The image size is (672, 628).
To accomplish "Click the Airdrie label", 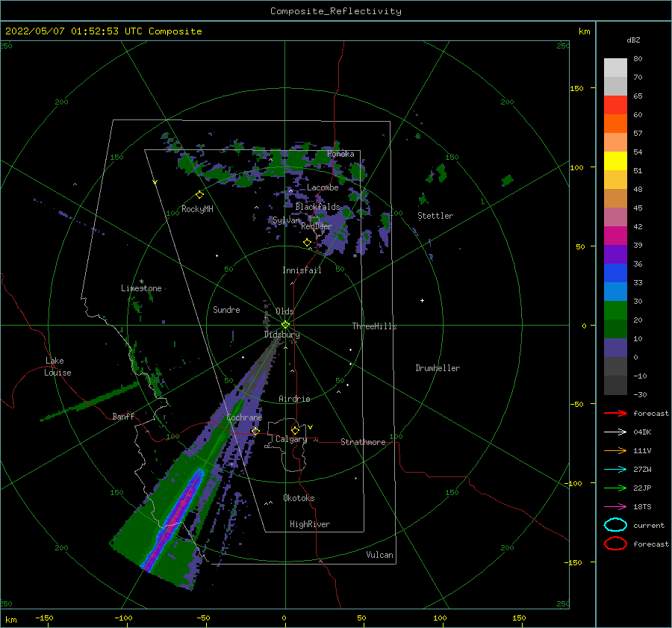I will pyautogui.click(x=294, y=399).
